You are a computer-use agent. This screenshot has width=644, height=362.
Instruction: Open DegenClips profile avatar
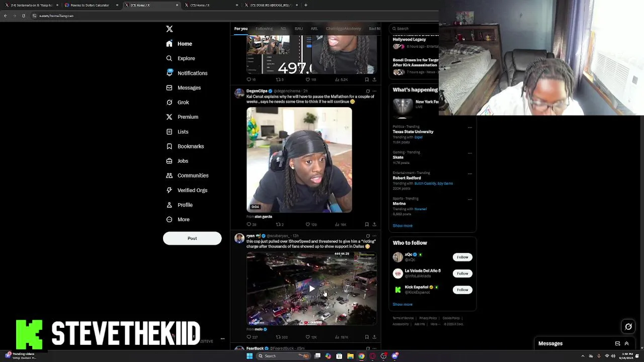point(239,93)
